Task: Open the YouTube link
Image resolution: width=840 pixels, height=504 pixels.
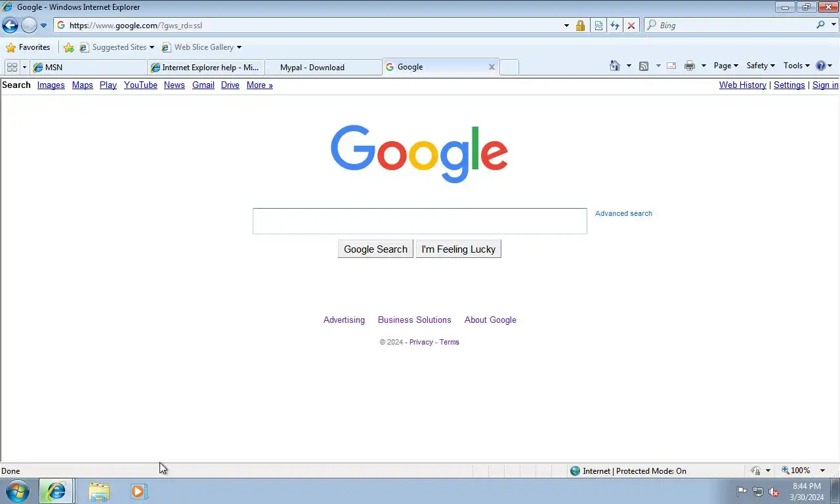Action: pyautogui.click(x=140, y=85)
